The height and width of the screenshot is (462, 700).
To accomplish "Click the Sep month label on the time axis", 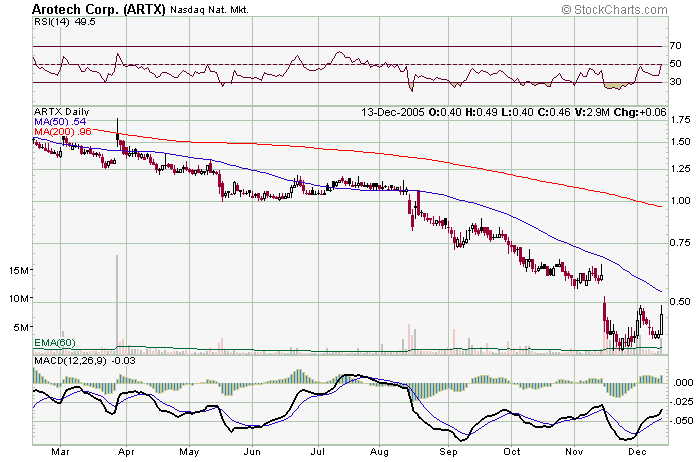I will [448, 452].
